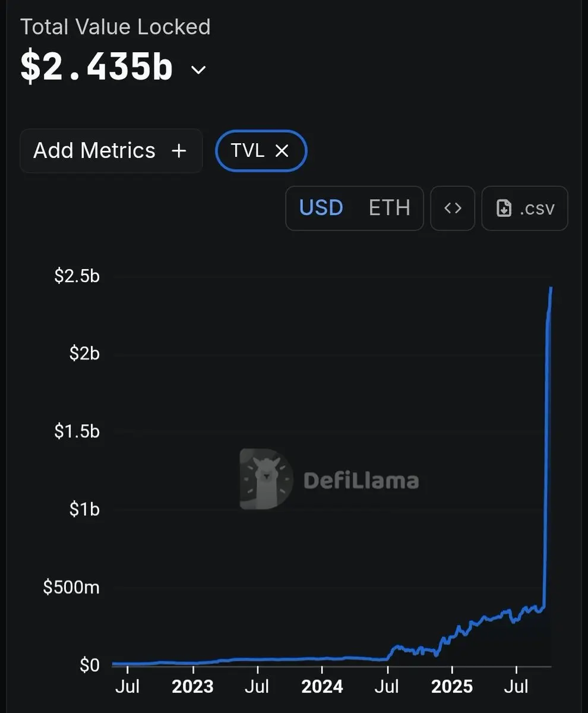
Task: Click the DefiLlama llama logo watermark
Action: 266,479
